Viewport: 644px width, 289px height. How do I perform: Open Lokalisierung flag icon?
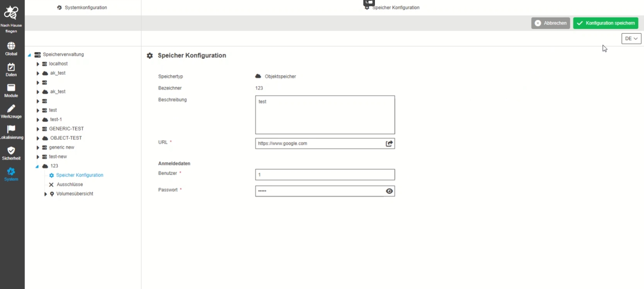(11, 129)
